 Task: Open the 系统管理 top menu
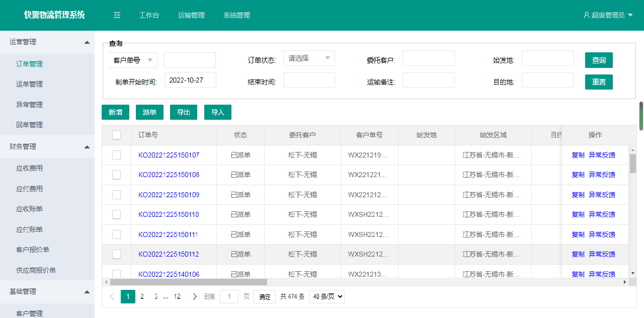[236, 15]
